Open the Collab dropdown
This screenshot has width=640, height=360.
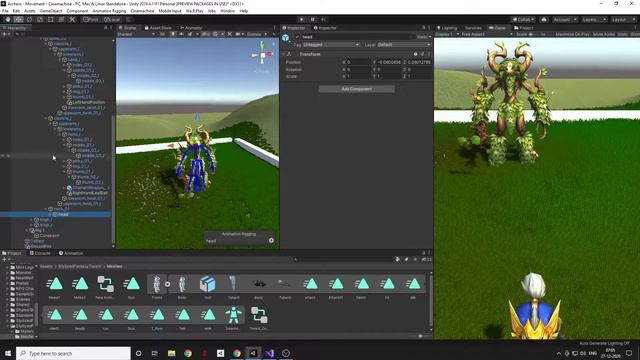[x=523, y=19]
